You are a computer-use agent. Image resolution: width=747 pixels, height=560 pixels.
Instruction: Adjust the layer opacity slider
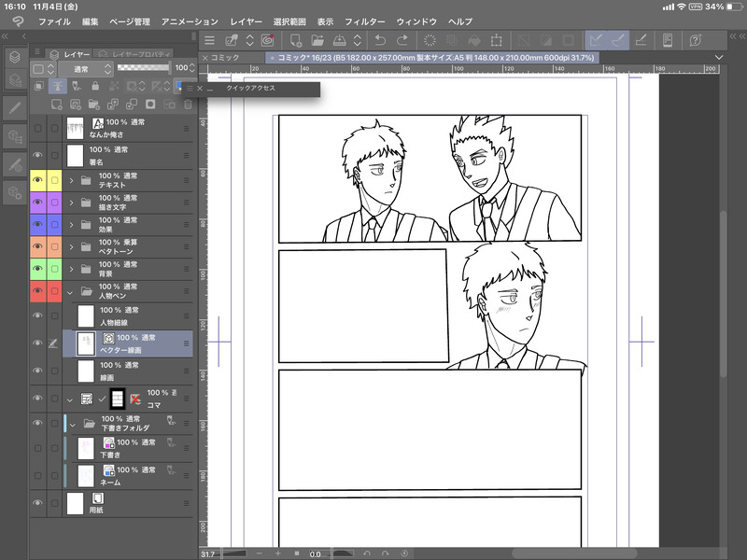(x=144, y=67)
